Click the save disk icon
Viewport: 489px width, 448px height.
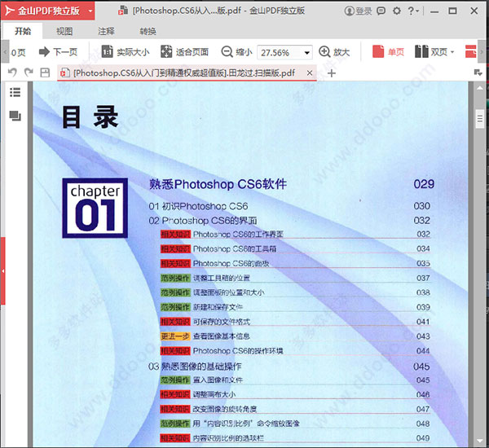click(x=45, y=72)
